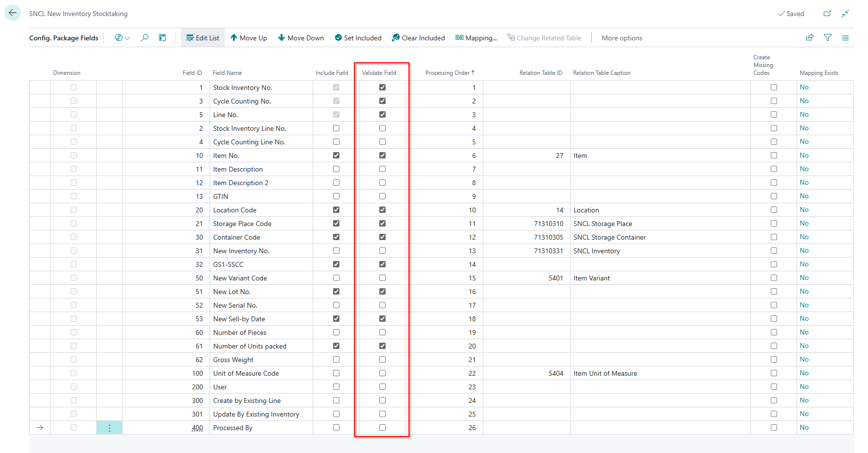The width and height of the screenshot is (868, 453).
Task: Open Mapping... action
Action: pyautogui.click(x=476, y=38)
